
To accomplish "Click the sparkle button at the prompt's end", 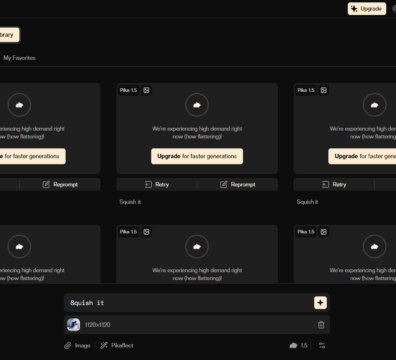I will pyautogui.click(x=320, y=303).
